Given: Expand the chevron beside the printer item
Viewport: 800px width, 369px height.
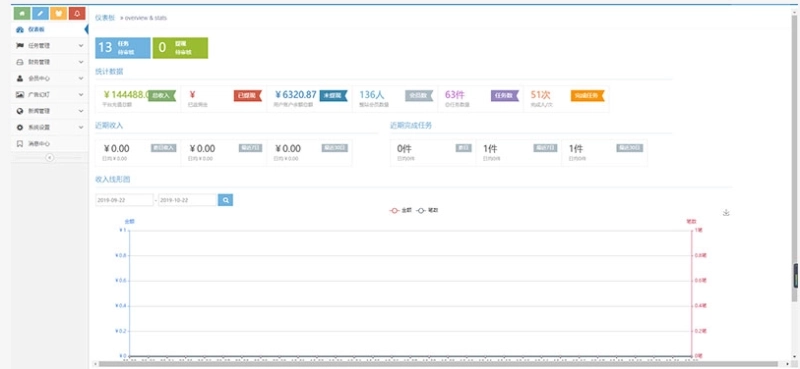Looking at the screenshot, I should (x=81, y=62).
